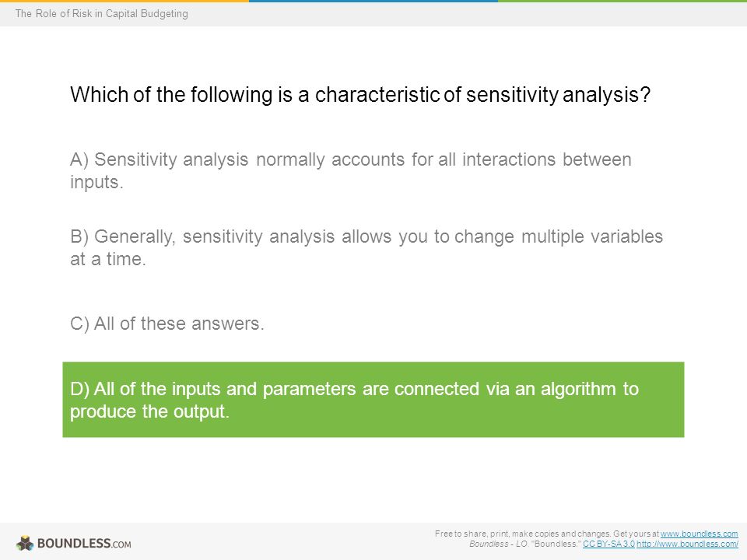Open the CC BY-SA 3.0 license link

(x=608, y=544)
